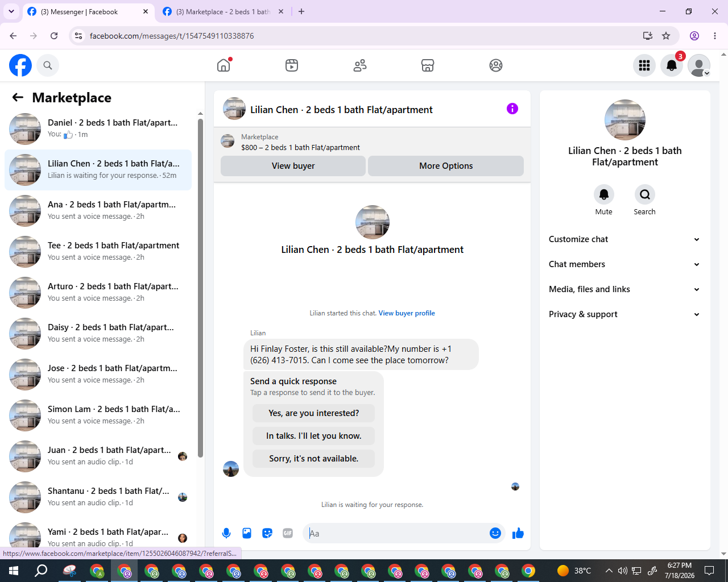This screenshot has width=728, height=582.
Task: Bookmark this page with the star
Action: pyautogui.click(x=666, y=36)
